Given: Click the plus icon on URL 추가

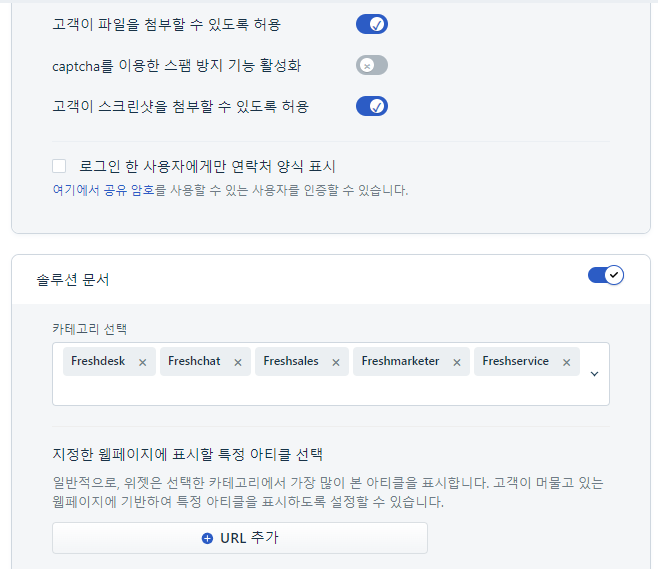Looking at the screenshot, I should (x=207, y=538).
